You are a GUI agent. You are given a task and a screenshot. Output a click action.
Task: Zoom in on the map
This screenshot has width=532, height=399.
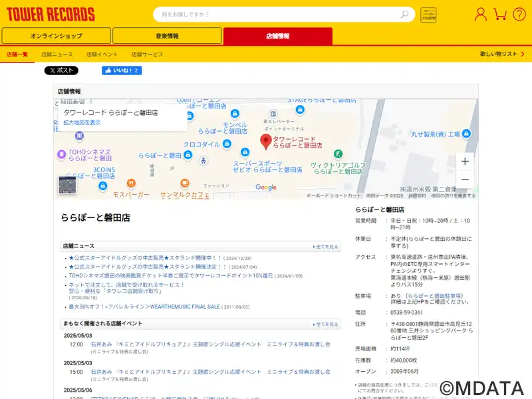[465, 162]
